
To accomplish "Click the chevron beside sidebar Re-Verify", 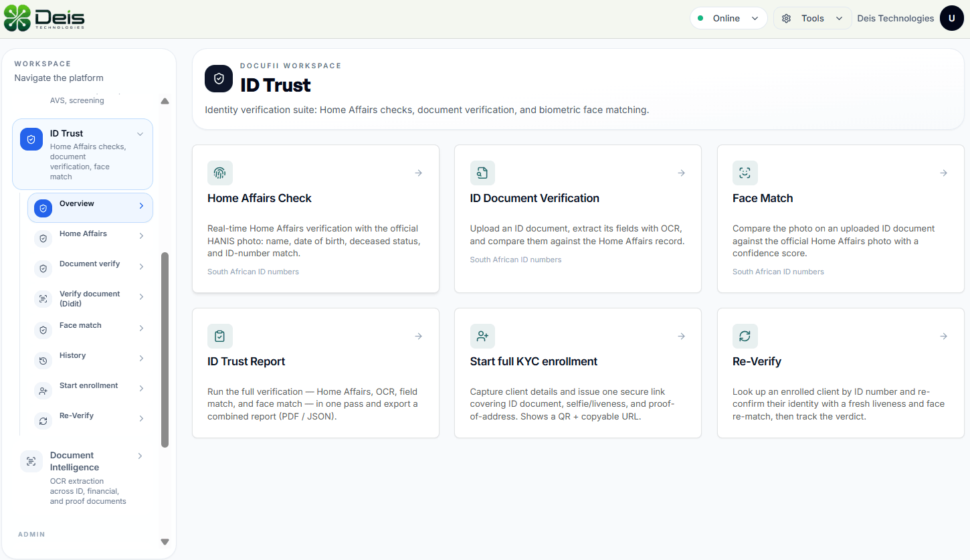I will 141,418.
